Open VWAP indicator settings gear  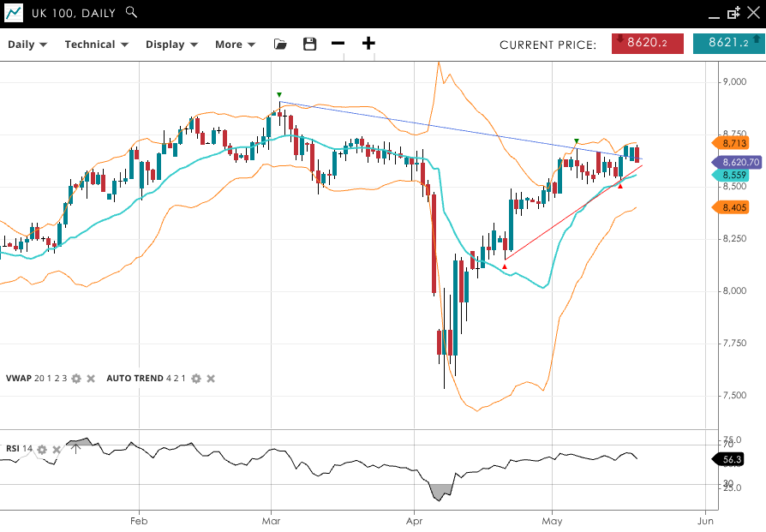click(x=76, y=378)
